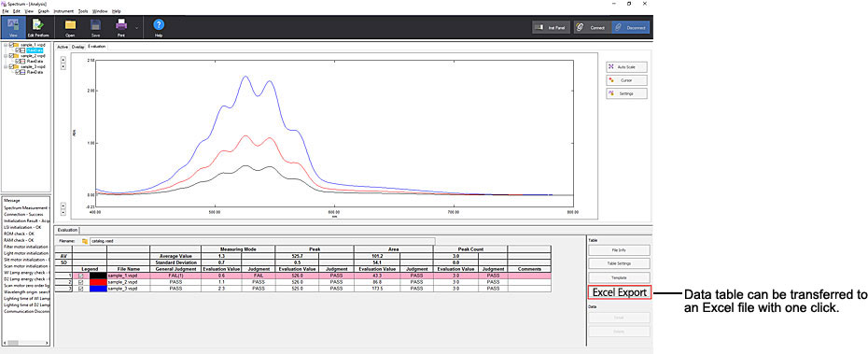
Task: Collapse the sample_3.vspd tree node
Action: click(x=6, y=66)
